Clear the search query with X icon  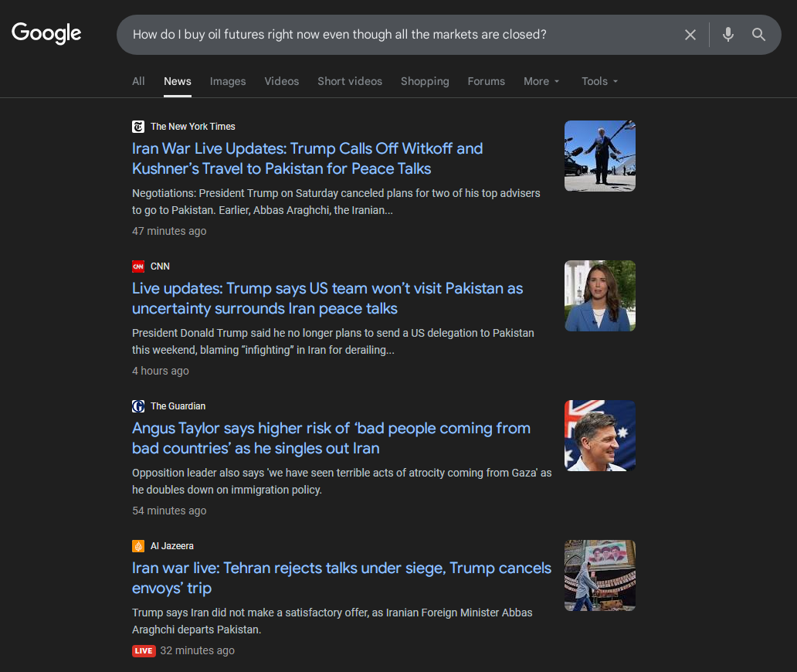[690, 35]
